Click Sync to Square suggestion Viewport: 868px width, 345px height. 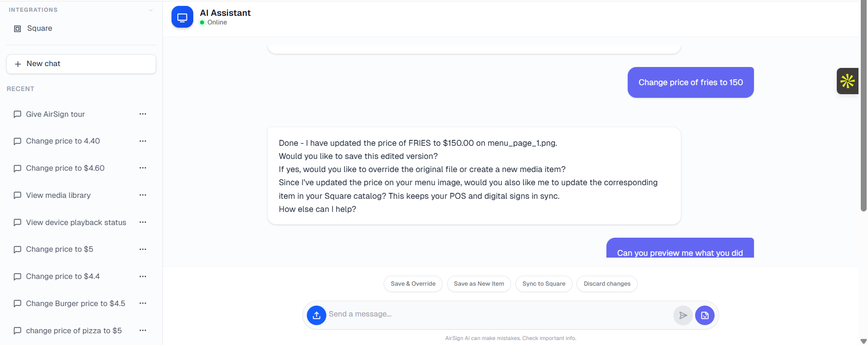[x=544, y=284]
